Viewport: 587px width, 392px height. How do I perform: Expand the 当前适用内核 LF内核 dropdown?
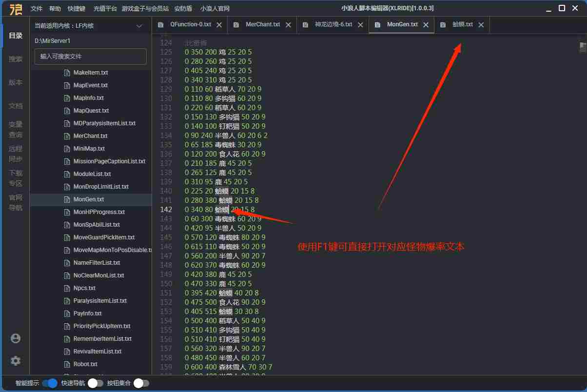(139, 26)
